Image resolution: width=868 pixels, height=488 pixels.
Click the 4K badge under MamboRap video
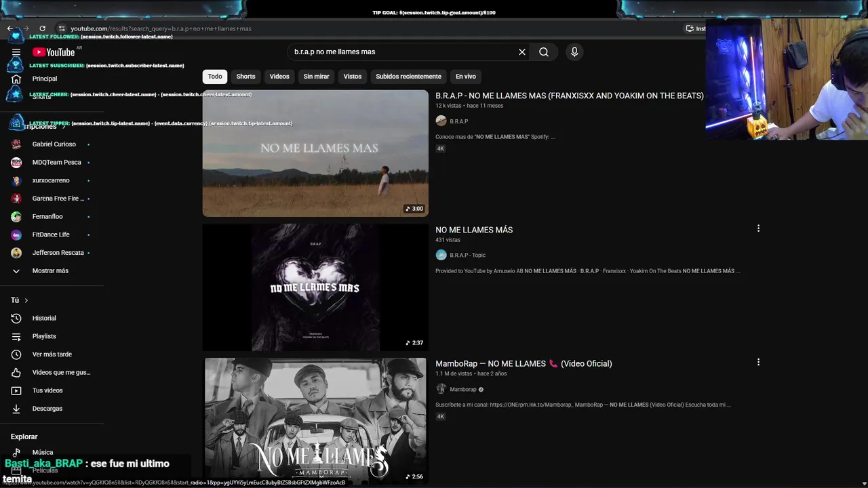click(x=441, y=417)
